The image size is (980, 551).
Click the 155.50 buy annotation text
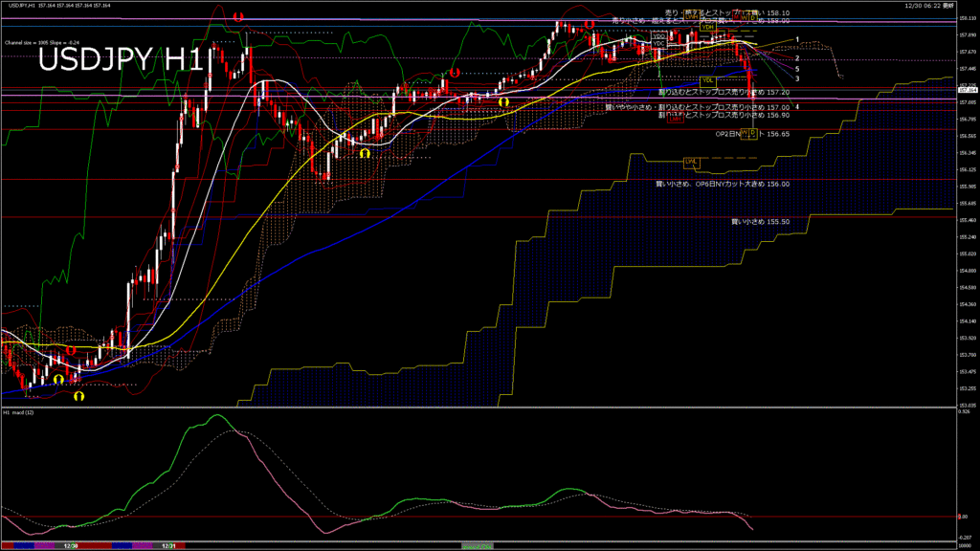760,221
